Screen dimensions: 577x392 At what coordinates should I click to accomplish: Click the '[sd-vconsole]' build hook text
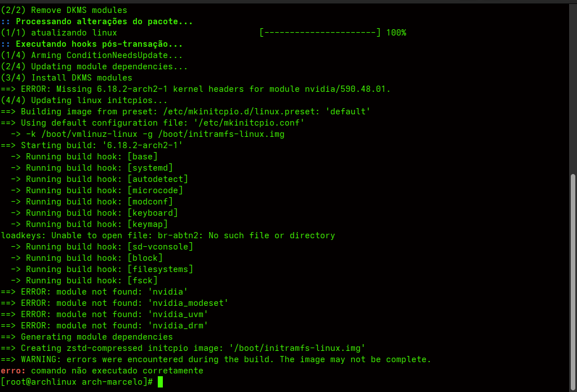[160, 247]
